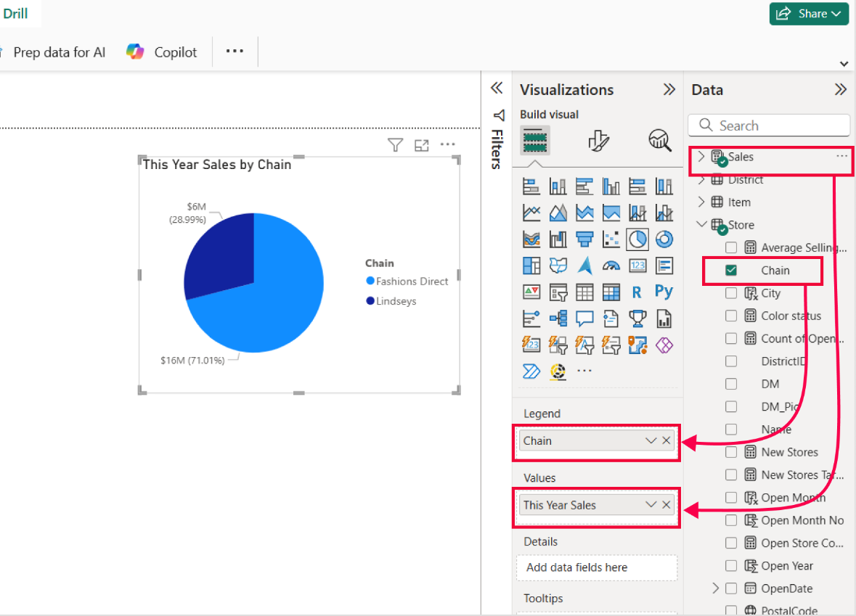Check the City field checkbox
The height and width of the screenshot is (616, 856).
pyautogui.click(x=730, y=293)
